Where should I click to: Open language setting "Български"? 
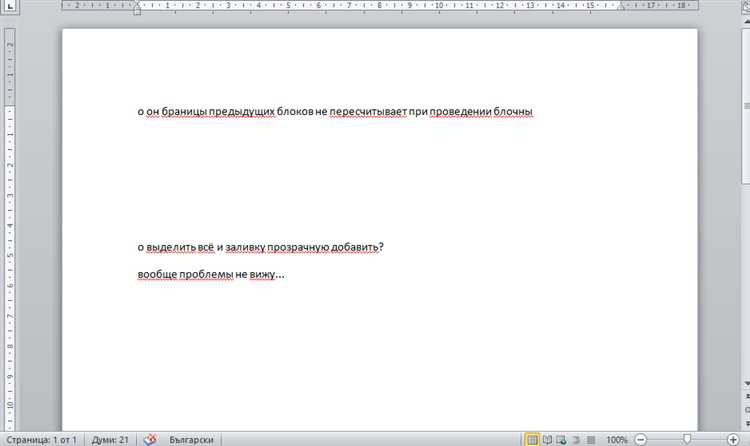[x=191, y=439]
